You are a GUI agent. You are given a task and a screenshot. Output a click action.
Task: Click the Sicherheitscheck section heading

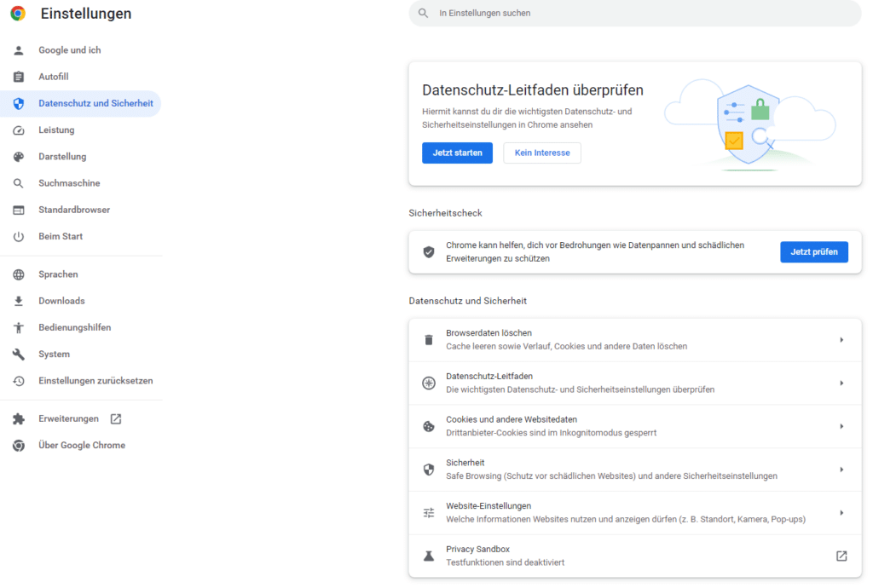[x=445, y=213]
